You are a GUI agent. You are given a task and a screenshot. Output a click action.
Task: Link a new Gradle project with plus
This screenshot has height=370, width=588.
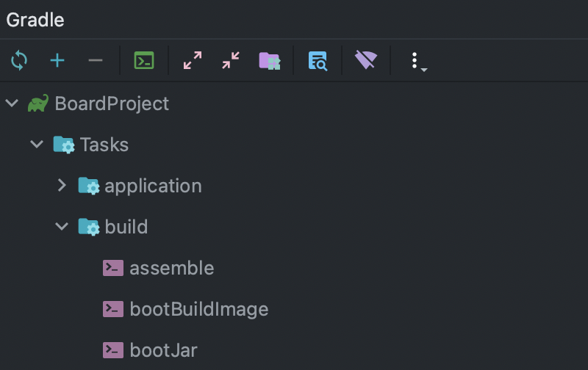pos(57,60)
